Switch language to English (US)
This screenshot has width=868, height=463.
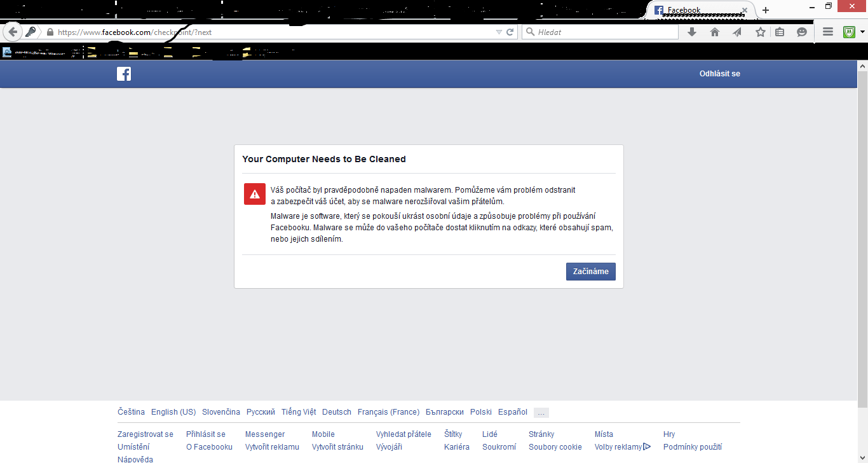point(173,412)
